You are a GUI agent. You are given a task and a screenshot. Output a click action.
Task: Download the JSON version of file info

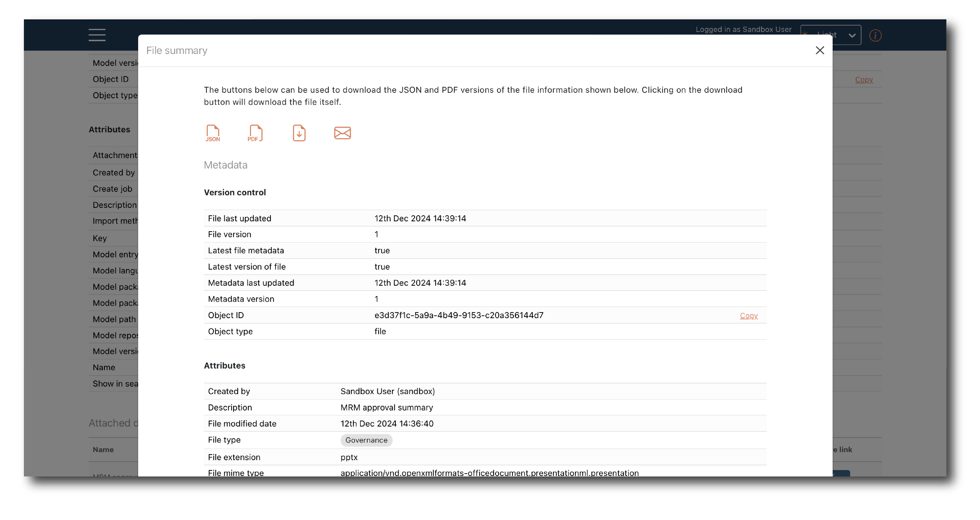[213, 133]
